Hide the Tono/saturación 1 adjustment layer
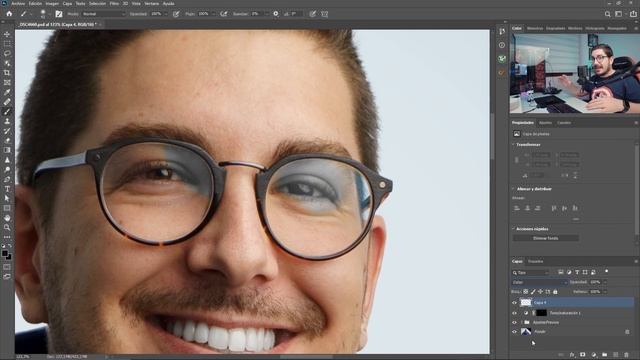 pyautogui.click(x=514, y=313)
